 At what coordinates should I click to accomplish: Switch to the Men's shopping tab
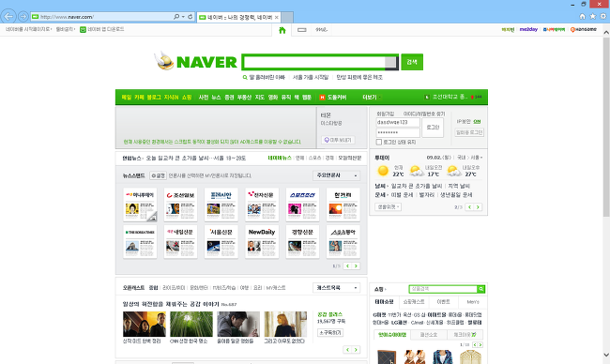(x=473, y=302)
